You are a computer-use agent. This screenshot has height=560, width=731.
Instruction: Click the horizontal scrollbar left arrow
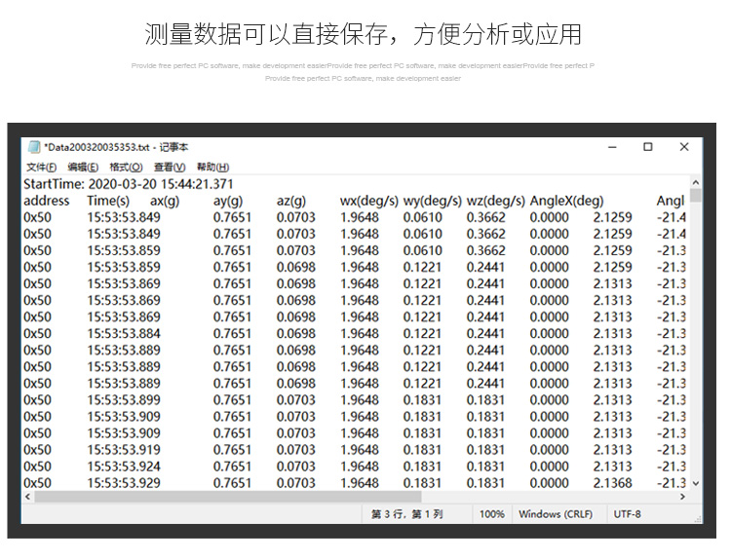point(27,497)
